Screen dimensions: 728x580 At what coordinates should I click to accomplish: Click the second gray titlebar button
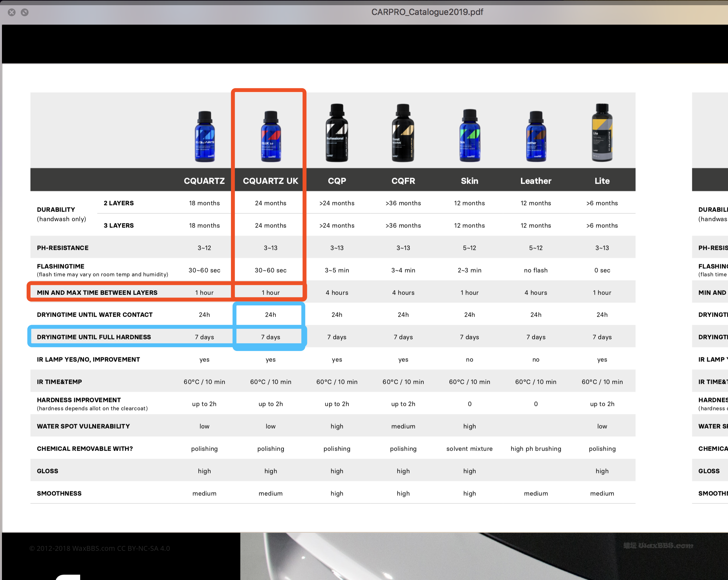pyautogui.click(x=25, y=13)
